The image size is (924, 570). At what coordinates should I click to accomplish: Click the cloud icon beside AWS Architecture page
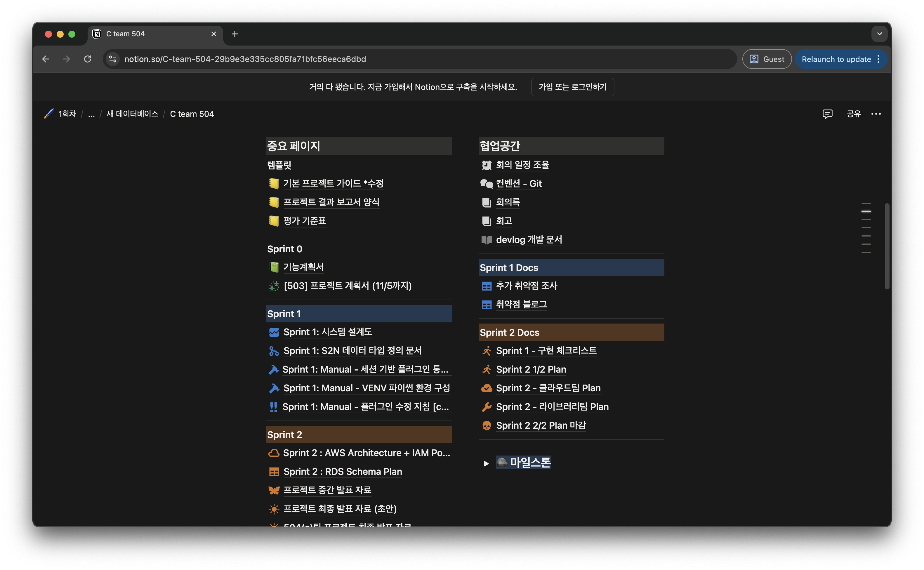tap(274, 453)
